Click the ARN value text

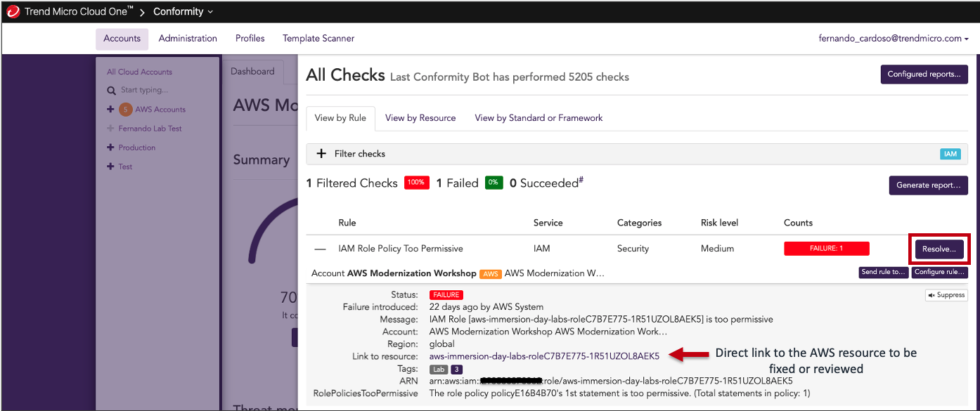coord(611,381)
